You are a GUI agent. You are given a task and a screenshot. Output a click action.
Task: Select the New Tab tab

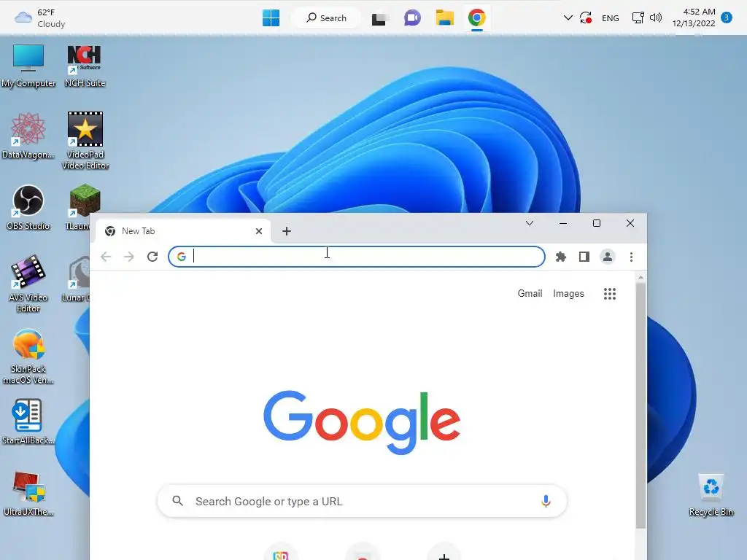tap(183, 231)
